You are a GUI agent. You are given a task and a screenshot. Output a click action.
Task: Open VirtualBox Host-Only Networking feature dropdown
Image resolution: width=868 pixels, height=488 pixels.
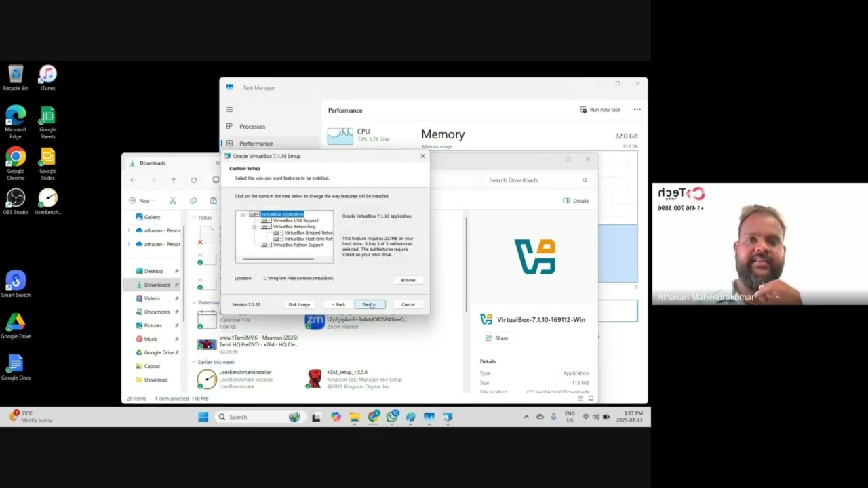click(x=278, y=239)
